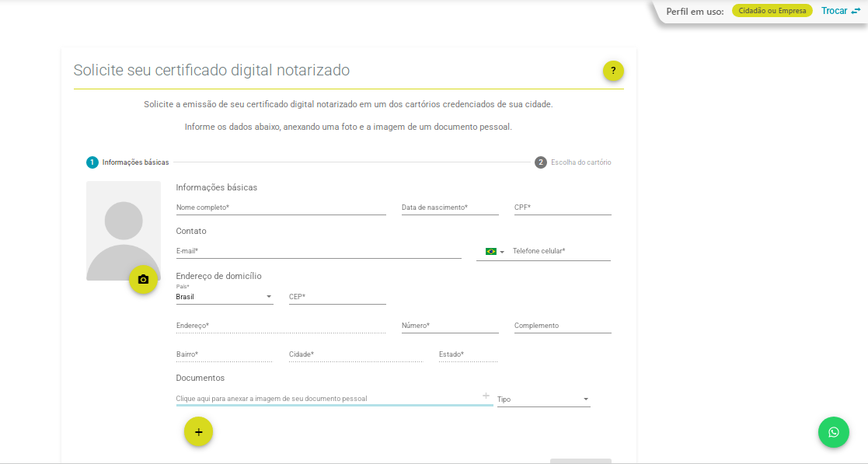868x464 pixels.
Task: Focus the Nome completo input field
Action: pos(281,208)
